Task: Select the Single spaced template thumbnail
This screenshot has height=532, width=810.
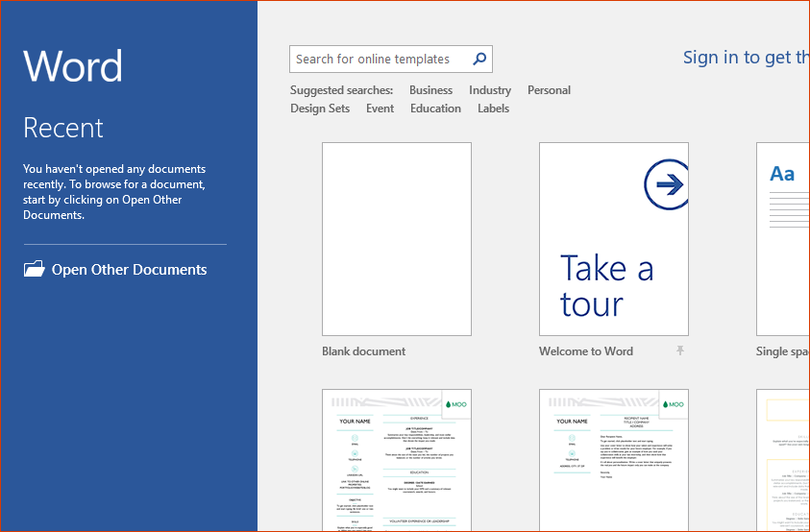Action: [x=782, y=239]
